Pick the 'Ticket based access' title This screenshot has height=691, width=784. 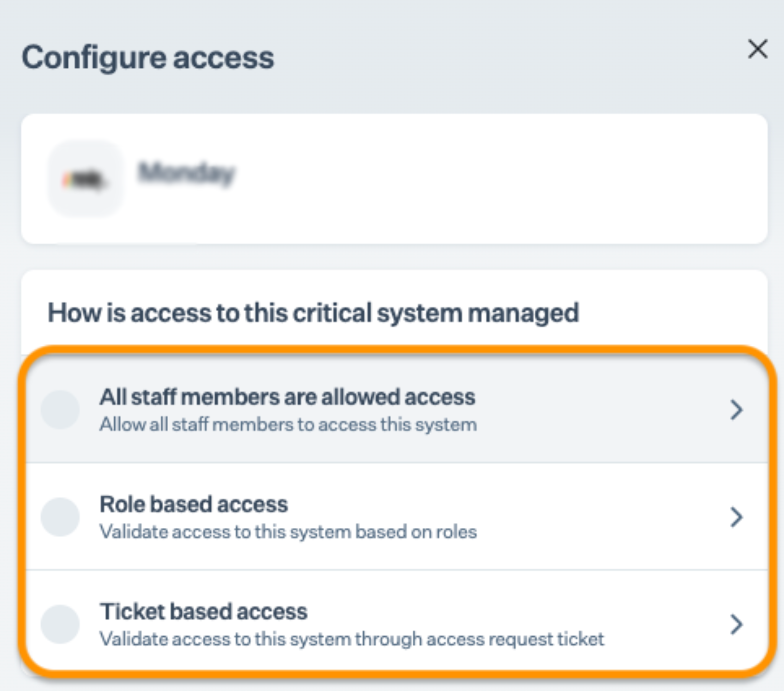click(x=204, y=611)
